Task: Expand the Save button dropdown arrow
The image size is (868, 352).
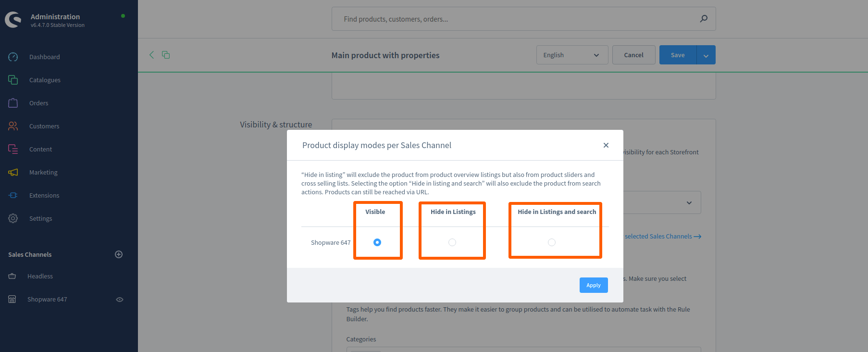Action: (706, 55)
